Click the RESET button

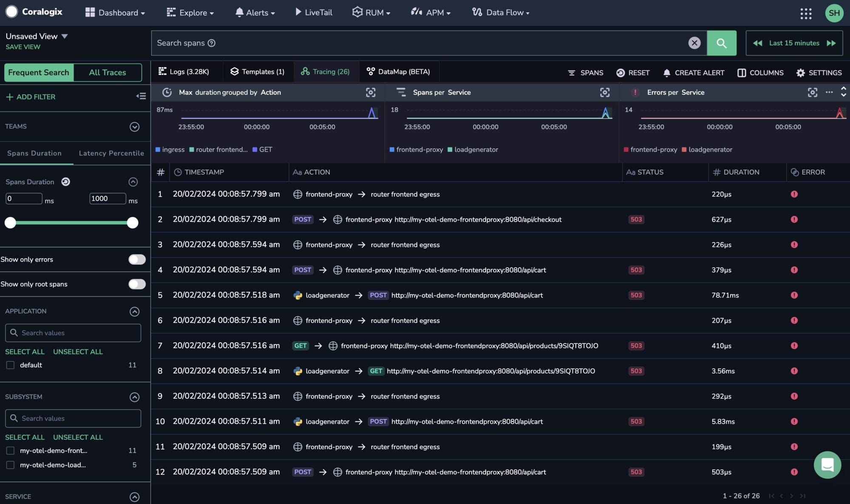pos(633,73)
